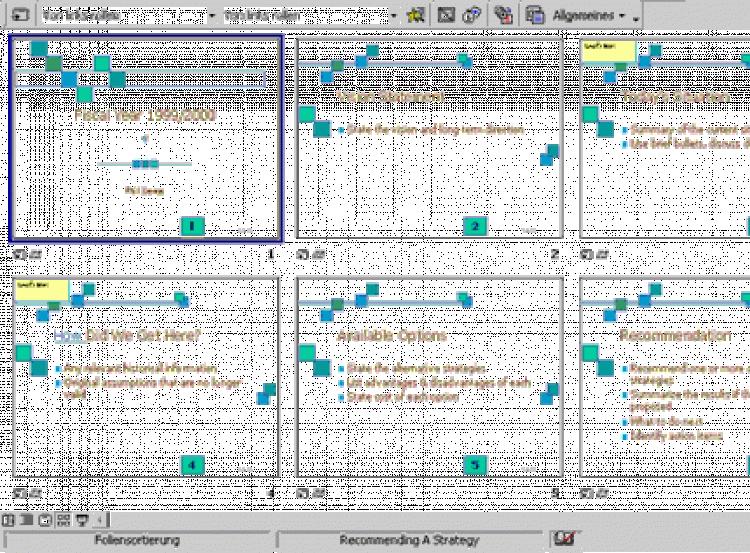This screenshot has height=553, width=750.
Task: Expand the slide transition effects dropdown
Action: pyautogui.click(x=212, y=16)
